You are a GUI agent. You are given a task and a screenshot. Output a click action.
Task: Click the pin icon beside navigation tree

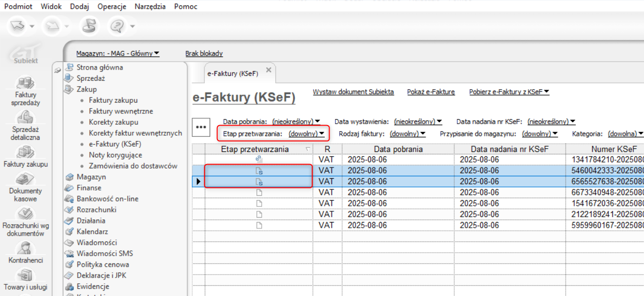click(58, 70)
